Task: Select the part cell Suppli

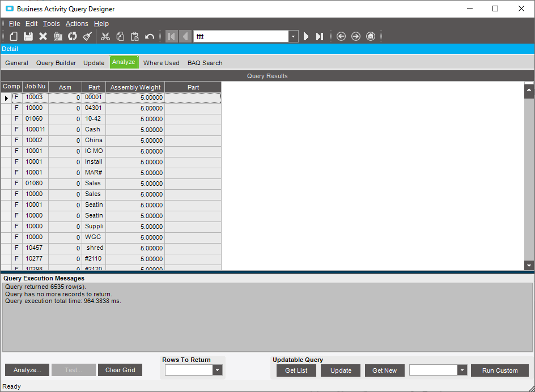Action: click(94, 227)
